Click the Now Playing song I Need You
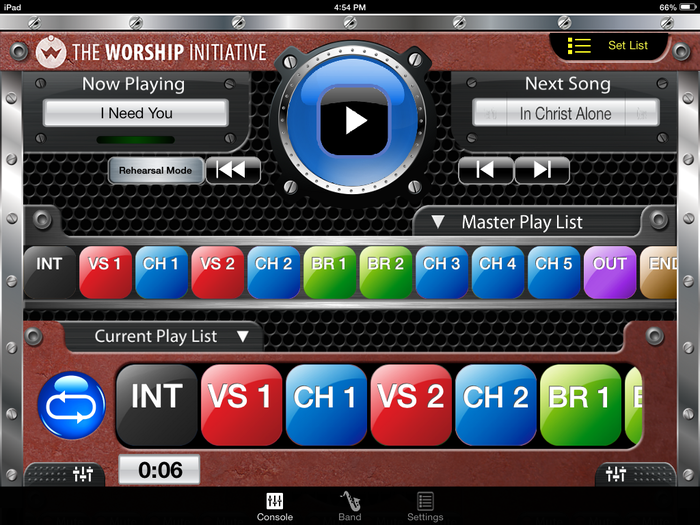Image resolution: width=700 pixels, height=525 pixels. pos(136,113)
